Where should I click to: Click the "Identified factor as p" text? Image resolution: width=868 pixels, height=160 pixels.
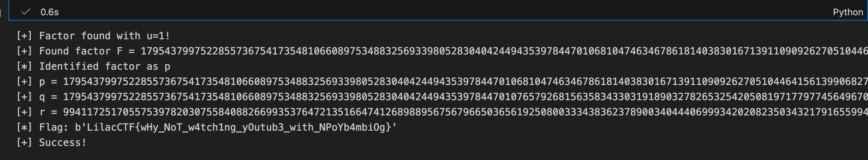104,66
